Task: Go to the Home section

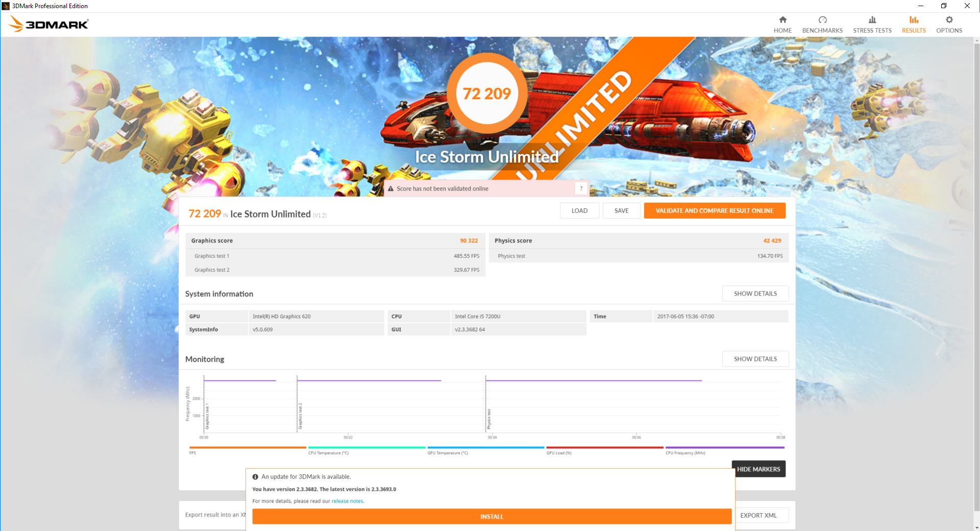Action: point(782,25)
